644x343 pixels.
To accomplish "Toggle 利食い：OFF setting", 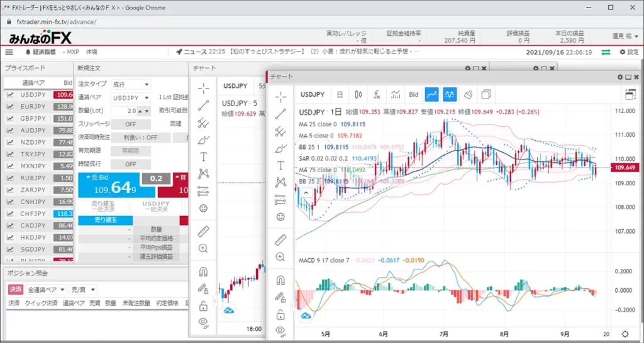I will click(140, 138).
